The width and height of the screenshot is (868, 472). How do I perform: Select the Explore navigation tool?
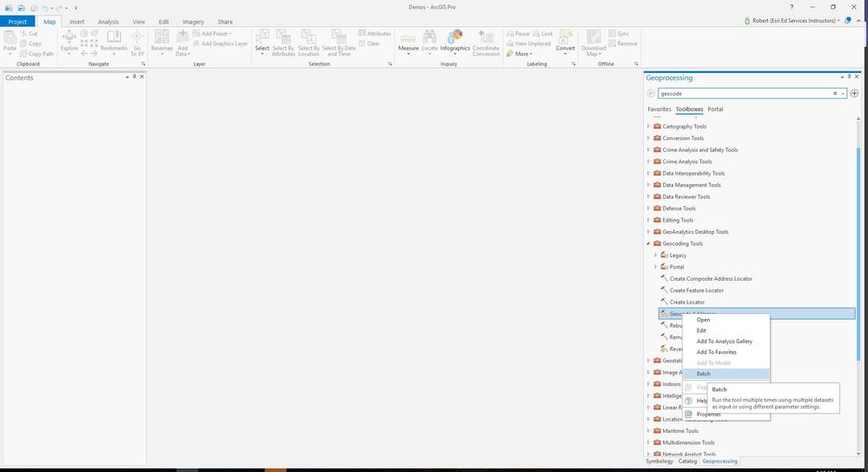tap(70, 37)
